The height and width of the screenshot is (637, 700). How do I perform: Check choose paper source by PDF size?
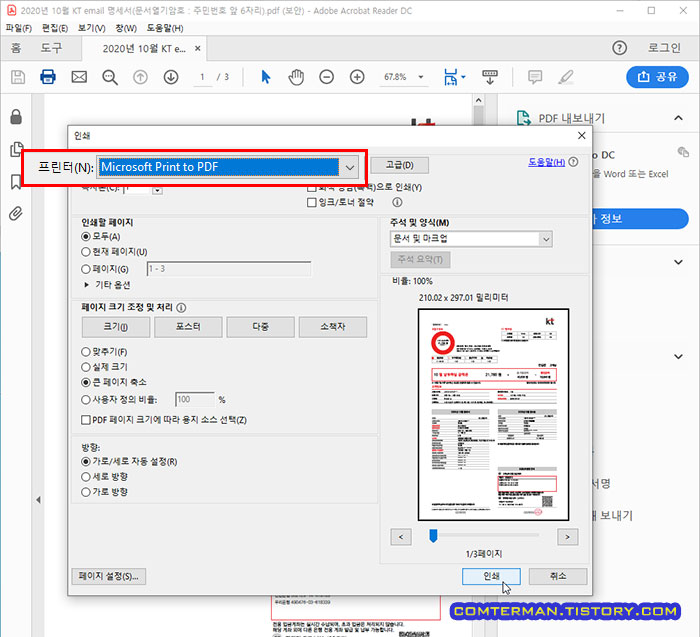pos(86,420)
